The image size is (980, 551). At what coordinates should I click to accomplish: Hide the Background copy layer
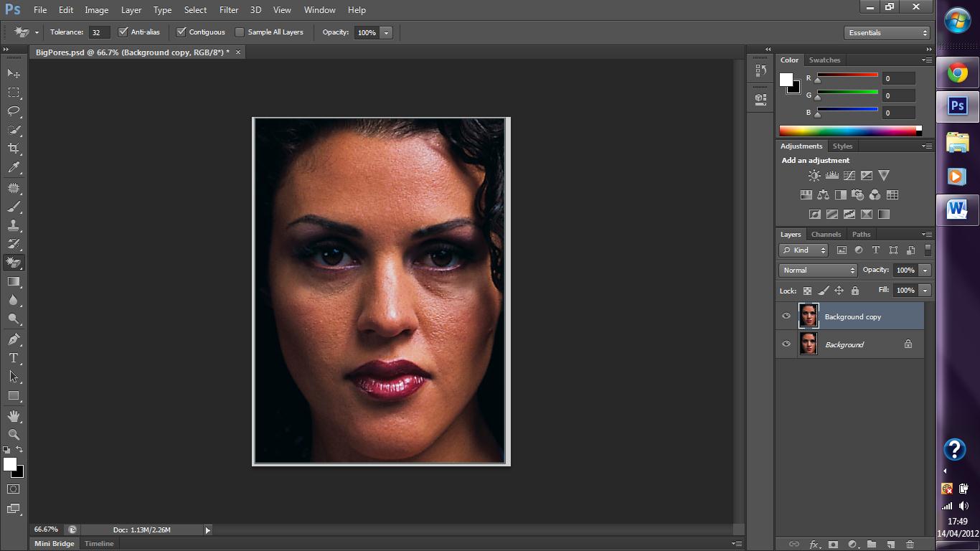click(x=786, y=316)
